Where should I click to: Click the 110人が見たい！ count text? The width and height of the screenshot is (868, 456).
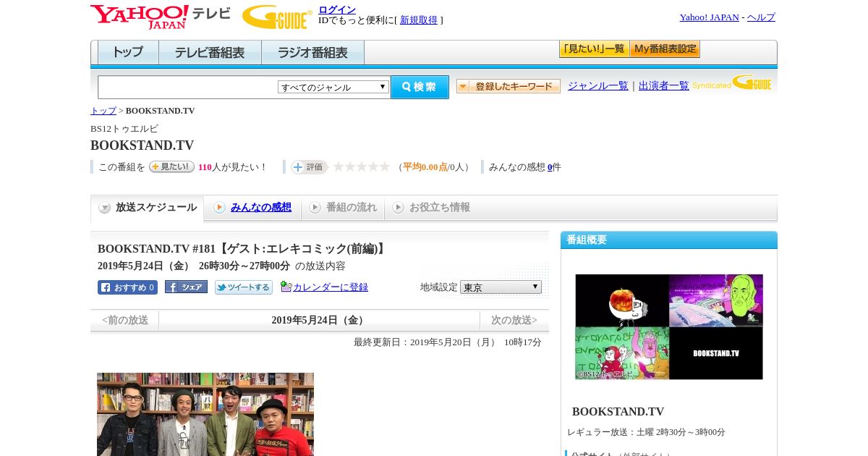233,167
